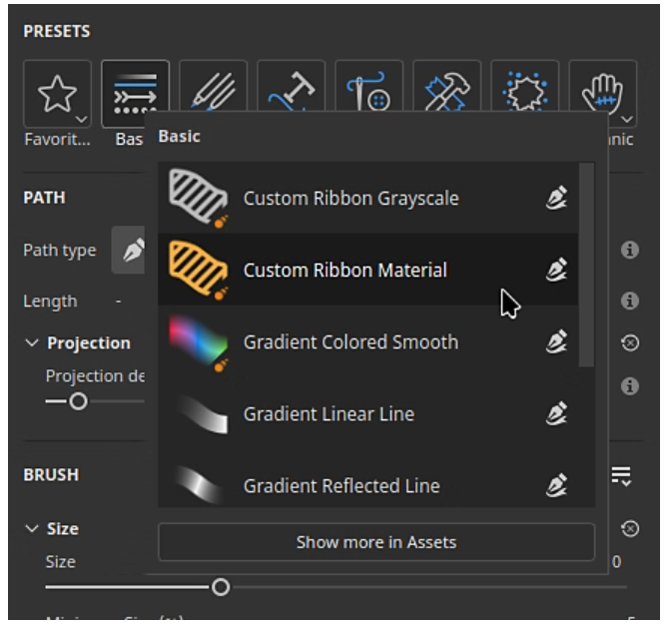The width and height of the screenshot is (672, 627).
Task: Click the pen icon beside Gradient Linear Line
Action: point(557,414)
